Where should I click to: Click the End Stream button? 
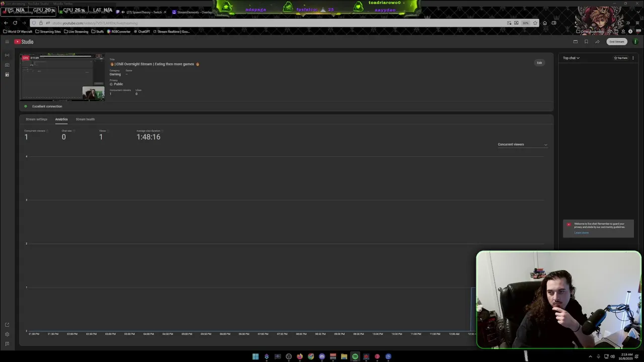pyautogui.click(x=617, y=42)
